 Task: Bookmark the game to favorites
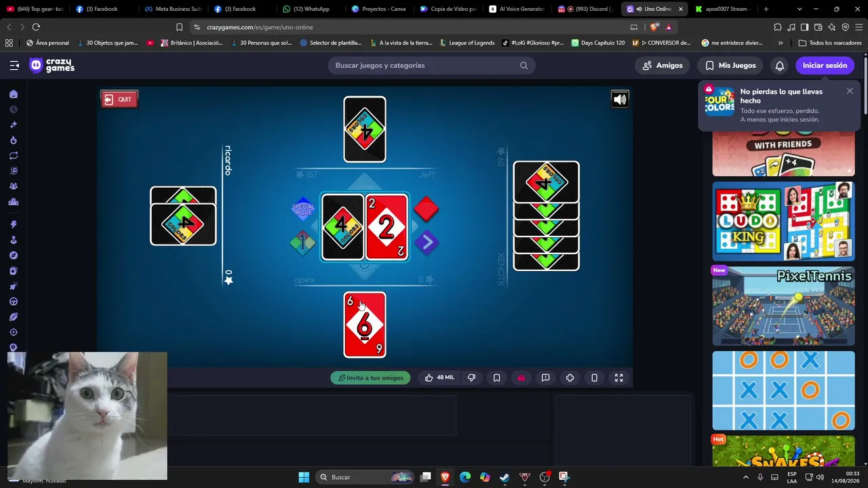tap(496, 378)
